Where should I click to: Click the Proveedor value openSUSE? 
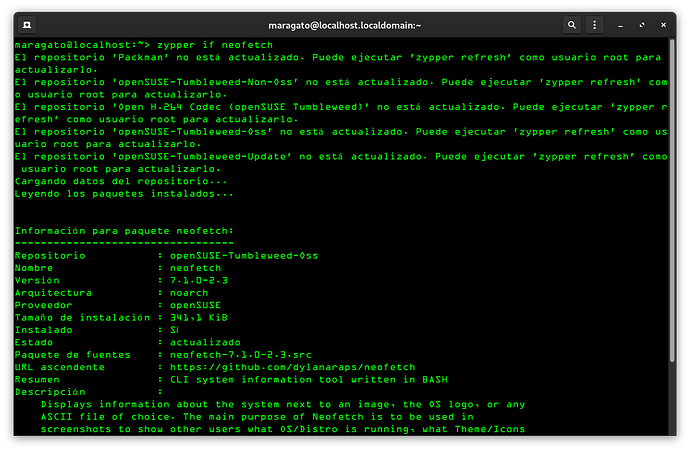click(195, 305)
